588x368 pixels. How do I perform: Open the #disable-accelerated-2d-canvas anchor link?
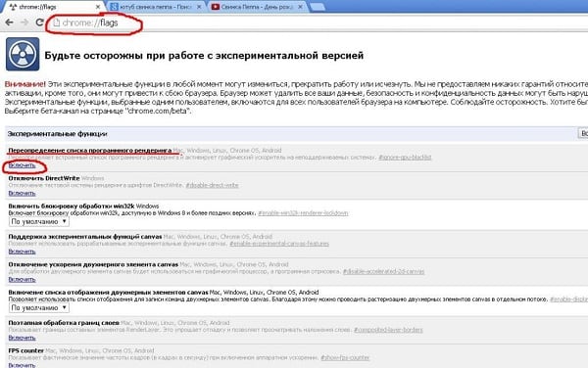383,271
